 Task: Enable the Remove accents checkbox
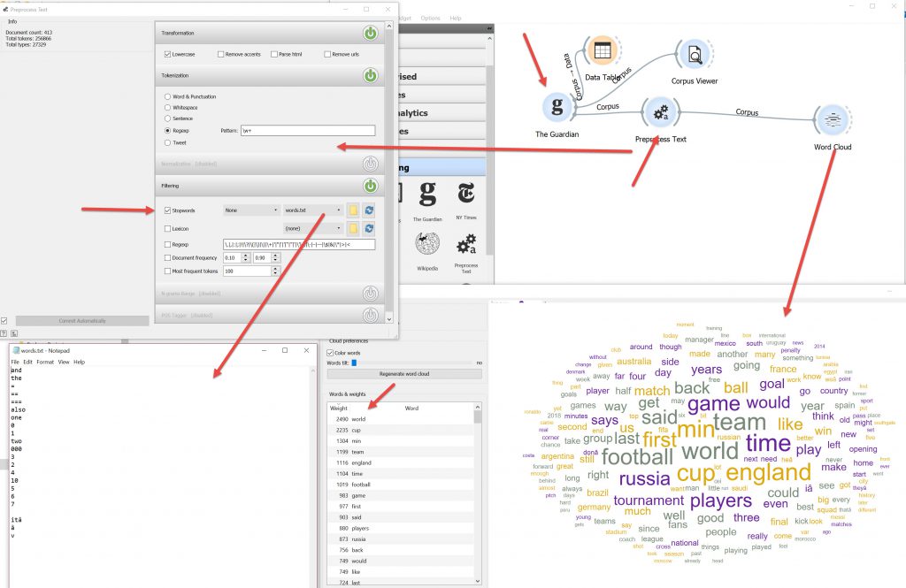point(219,55)
